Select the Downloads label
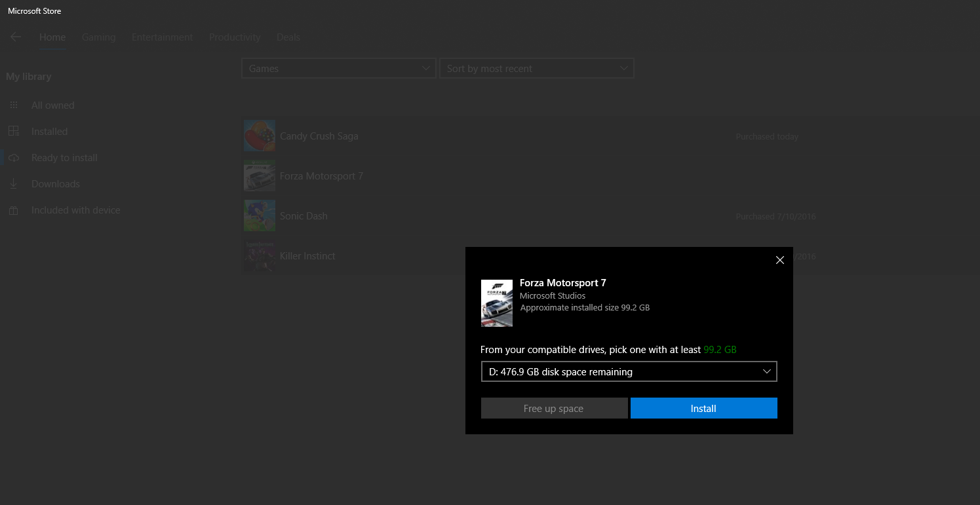 click(x=56, y=184)
